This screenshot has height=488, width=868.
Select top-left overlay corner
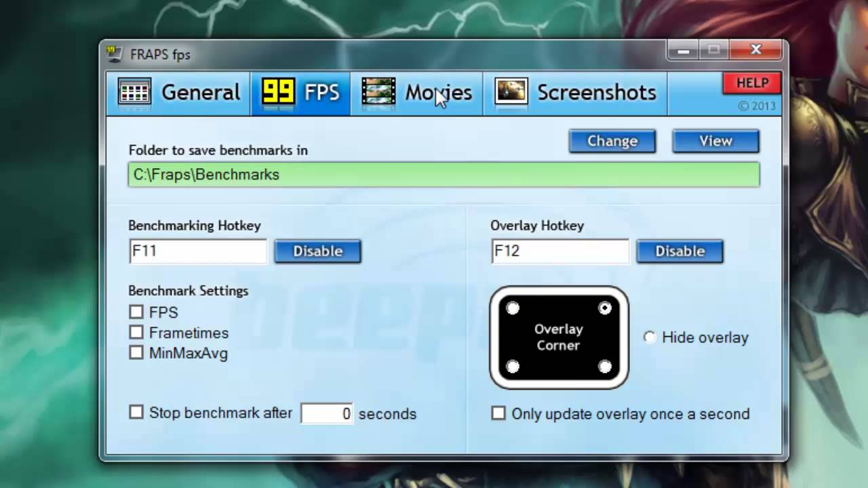tap(513, 308)
